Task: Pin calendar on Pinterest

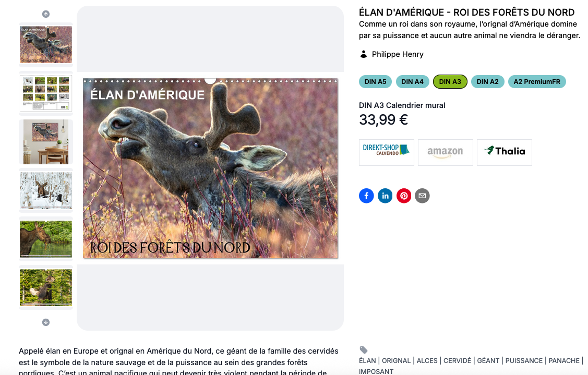Action: click(x=404, y=196)
